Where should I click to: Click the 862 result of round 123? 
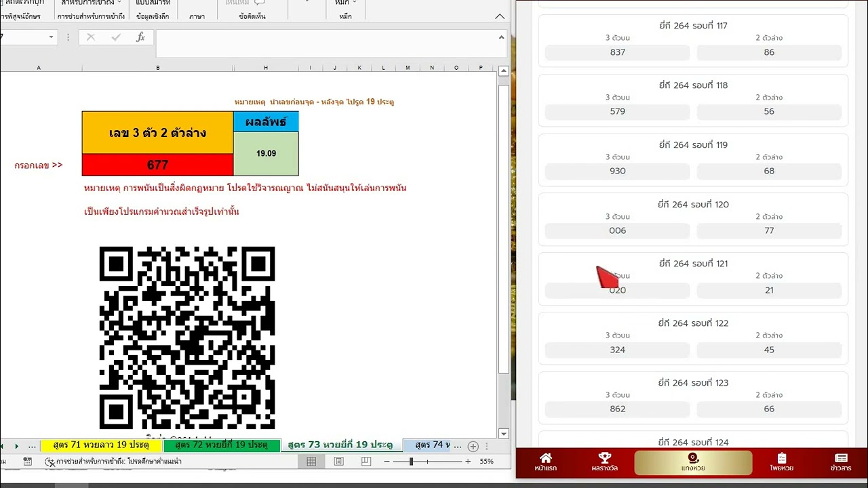coord(618,409)
